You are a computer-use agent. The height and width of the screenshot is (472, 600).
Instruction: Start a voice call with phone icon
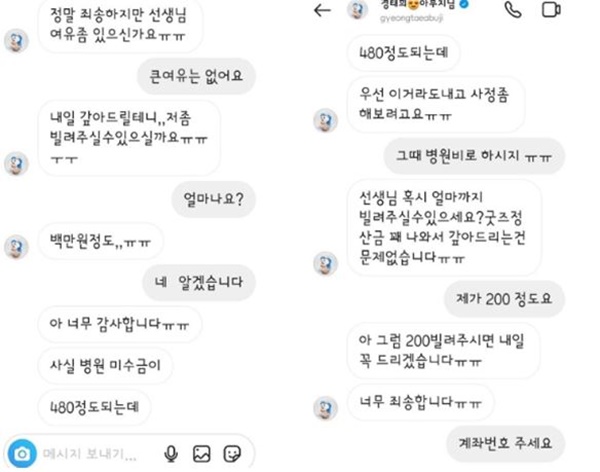click(513, 10)
